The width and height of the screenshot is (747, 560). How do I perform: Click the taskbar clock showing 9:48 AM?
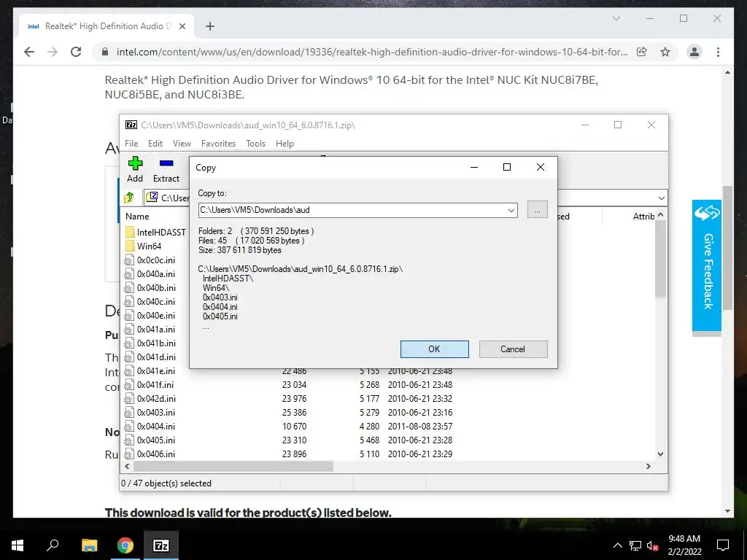click(x=684, y=545)
